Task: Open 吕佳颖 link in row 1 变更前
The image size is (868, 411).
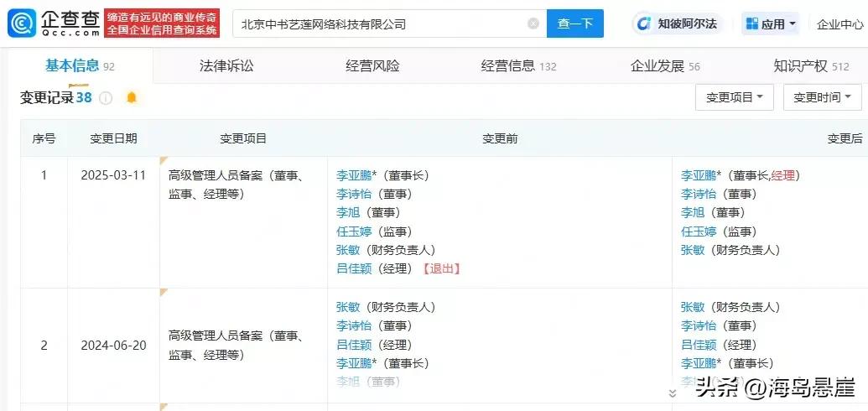Action: 354,268
